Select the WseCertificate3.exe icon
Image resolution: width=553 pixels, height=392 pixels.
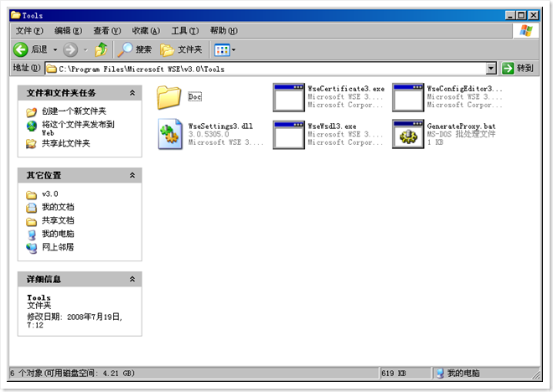[288, 97]
